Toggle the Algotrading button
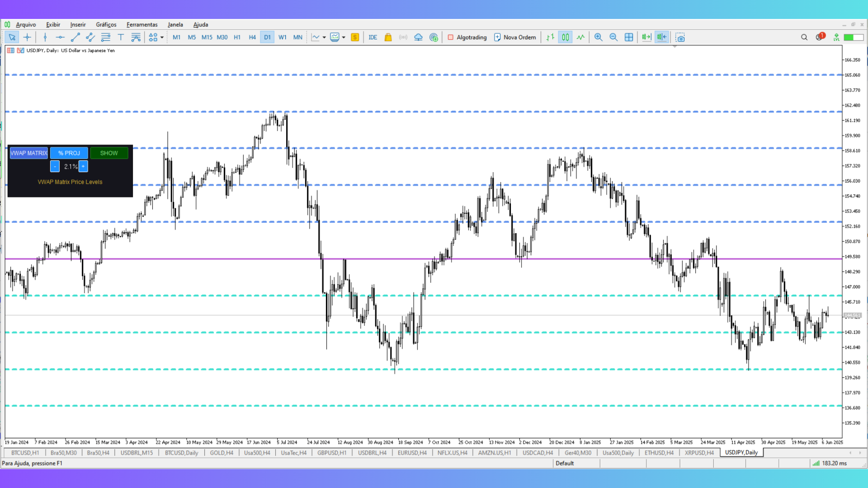868x488 pixels. [x=467, y=38]
